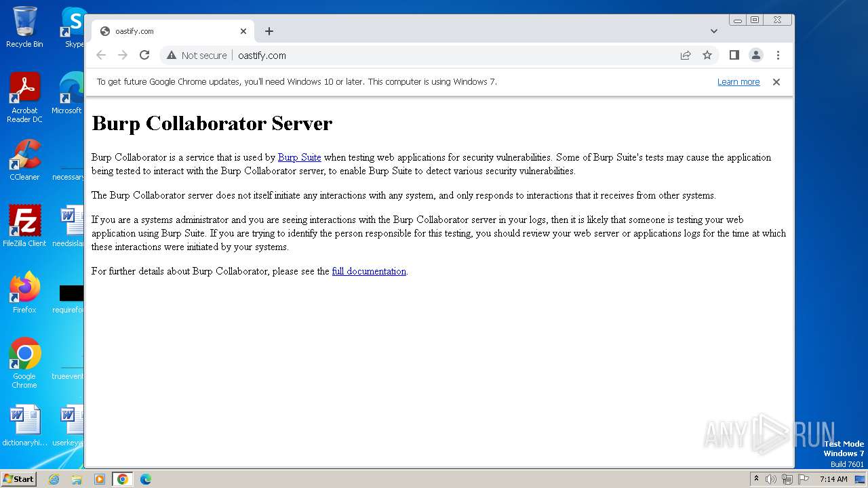Switch to Chrome in the taskbar
The image size is (868, 488).
(x=123, y=479)
